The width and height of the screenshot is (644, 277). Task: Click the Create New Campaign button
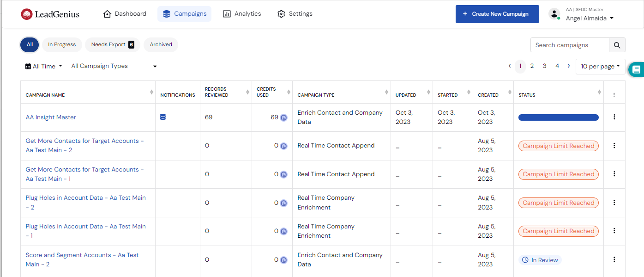pos(497,14)
